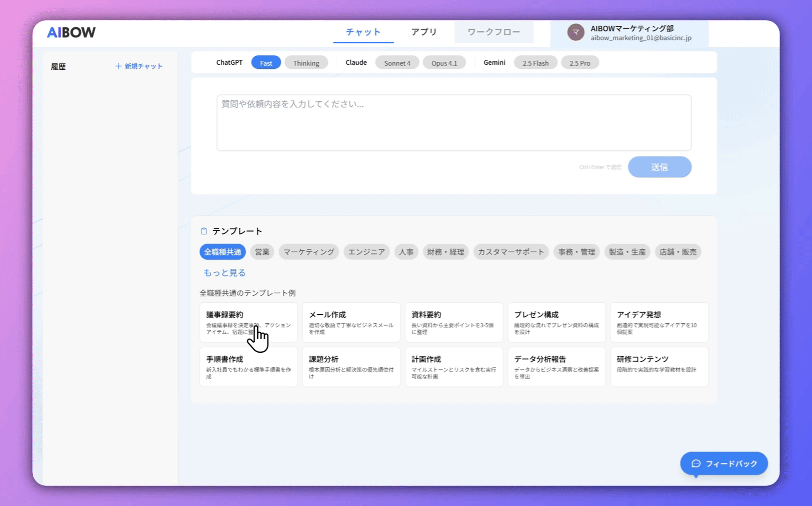The height and width of the screenshot is (506, 812).
Task: Open the 議事録要約 template card
Action: pos(248,322)
